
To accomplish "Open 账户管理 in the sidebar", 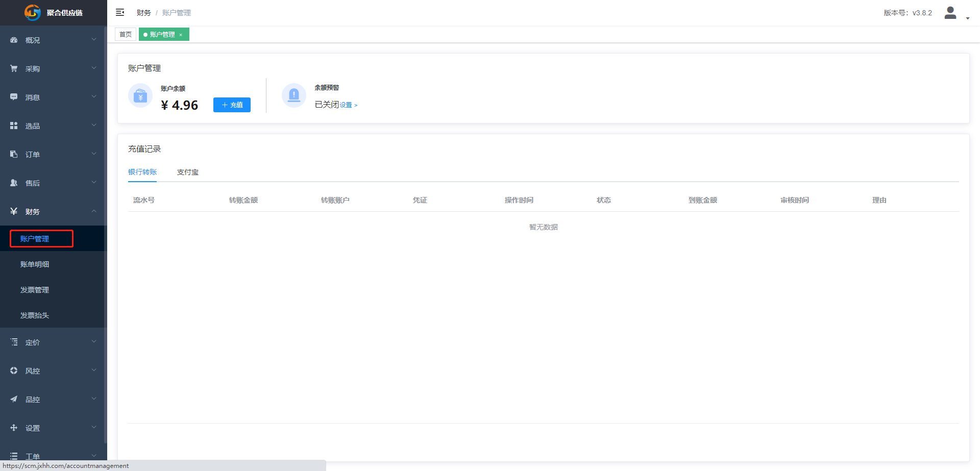I will (x=52, y=238).
